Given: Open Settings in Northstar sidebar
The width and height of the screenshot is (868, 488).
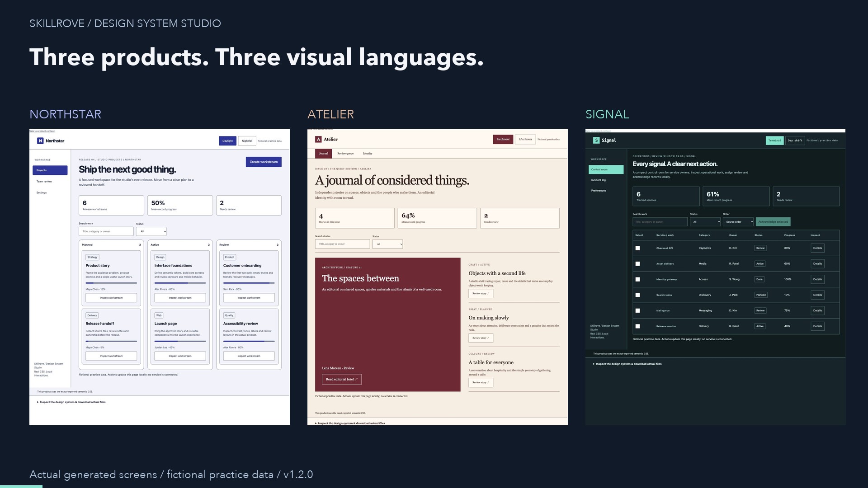Looking at the screenshot, I should point(50,192).
